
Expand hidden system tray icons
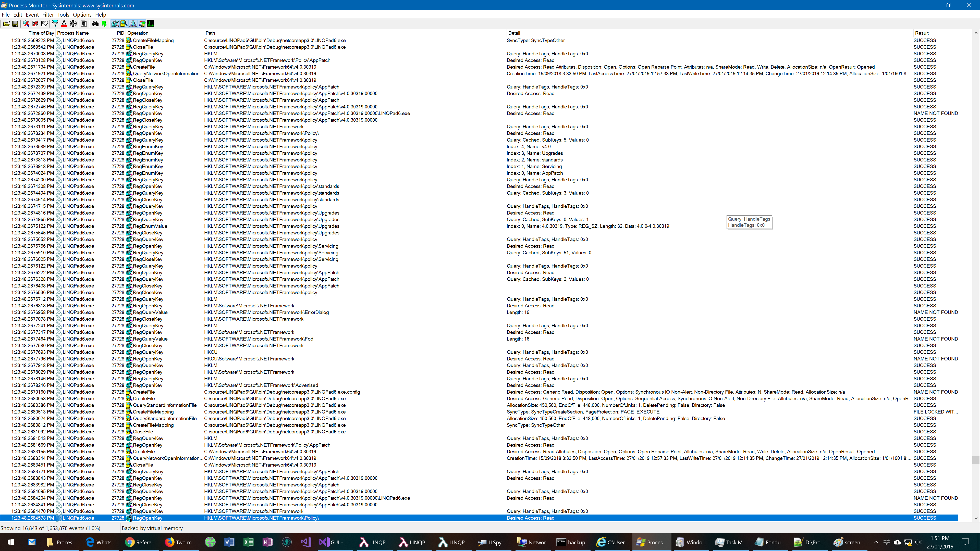tap(876, 542)
